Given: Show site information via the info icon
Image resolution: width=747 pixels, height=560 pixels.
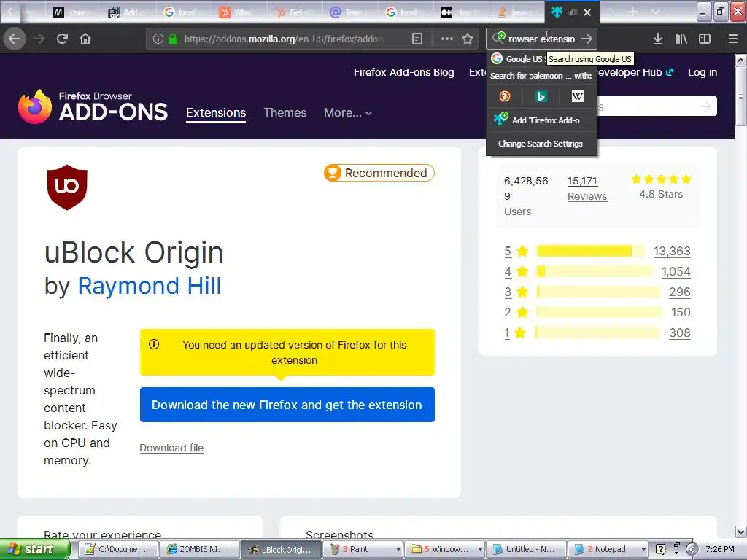Looking at the screenshot, I should click(x=158, y=39).
